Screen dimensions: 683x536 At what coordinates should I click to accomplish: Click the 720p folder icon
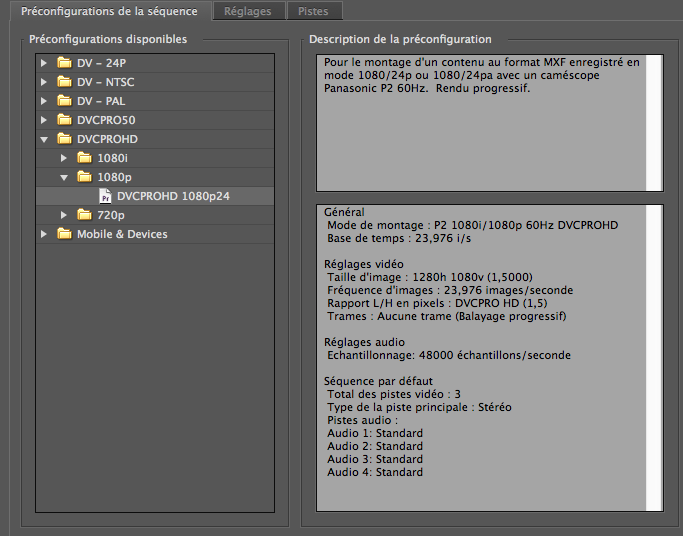point(85,214)
